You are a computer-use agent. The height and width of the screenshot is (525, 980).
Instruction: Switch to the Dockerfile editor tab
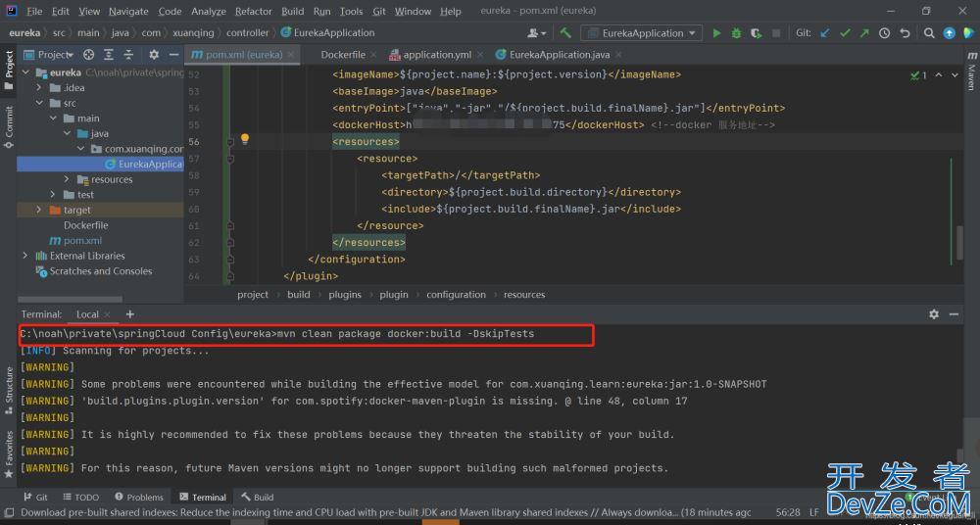click(343, 55)
